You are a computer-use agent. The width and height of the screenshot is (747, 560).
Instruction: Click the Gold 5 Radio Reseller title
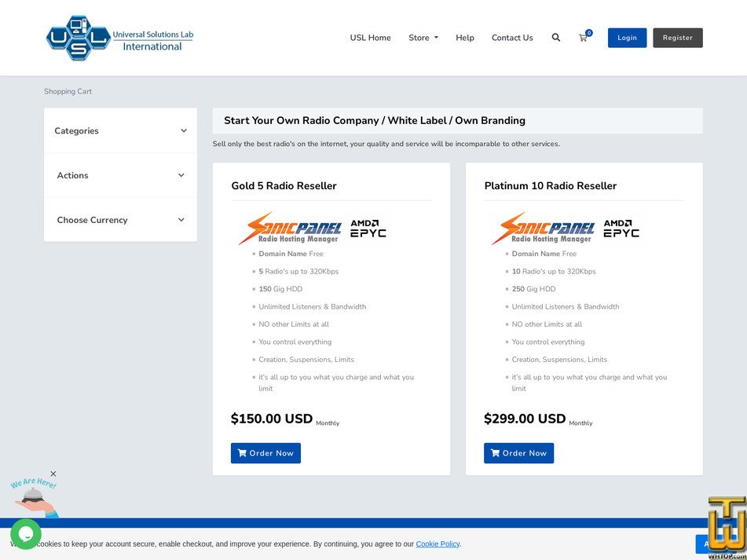(284, 185)
